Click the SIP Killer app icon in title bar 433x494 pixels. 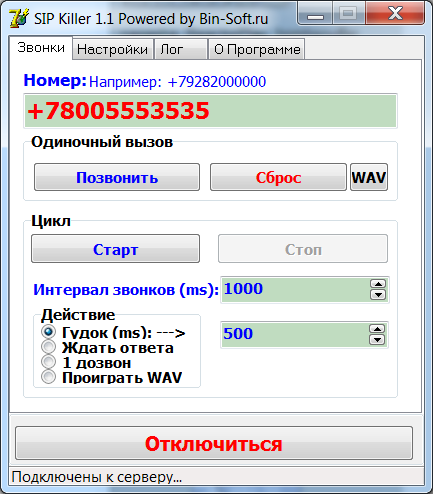pos(19,18)
